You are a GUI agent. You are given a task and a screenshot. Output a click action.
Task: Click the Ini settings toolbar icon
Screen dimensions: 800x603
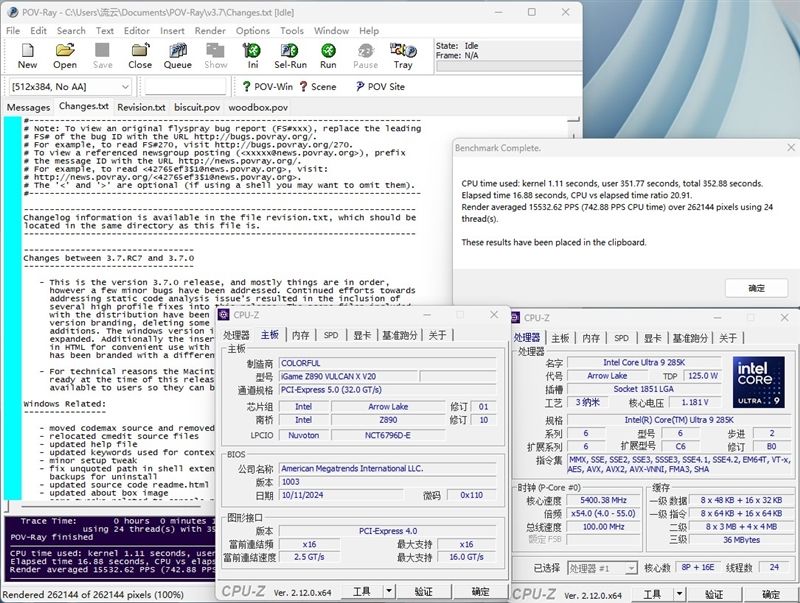pyautogui.click(x=253, y=56)
